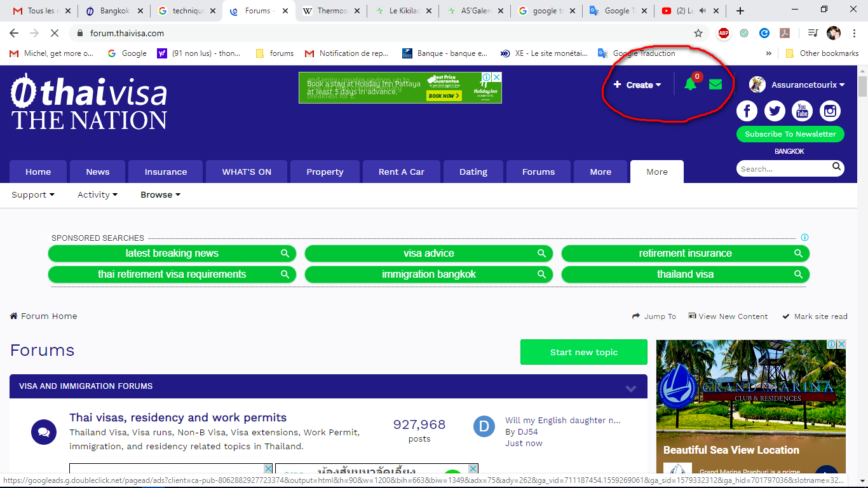The height and width of the screenshot is (488, 868).
Task: Click the site Search input field
Action: (784, 168)
